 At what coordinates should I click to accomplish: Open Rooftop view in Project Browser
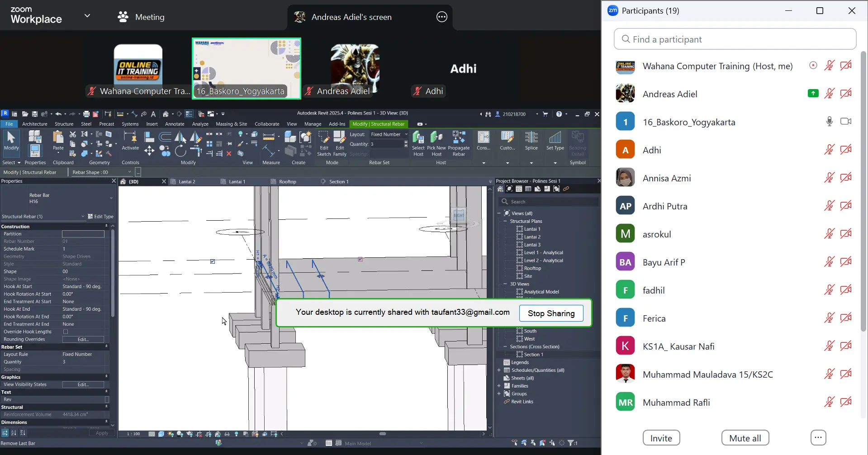(532, 268)
